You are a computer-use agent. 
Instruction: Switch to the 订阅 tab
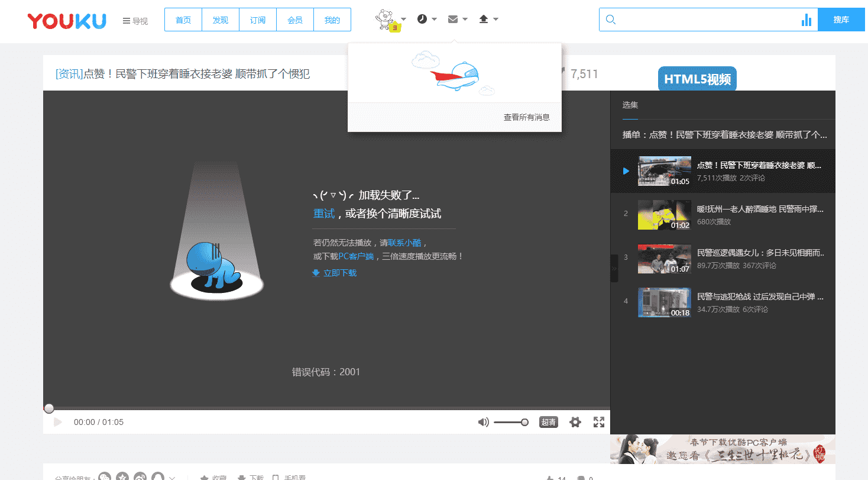pos(257,19)
